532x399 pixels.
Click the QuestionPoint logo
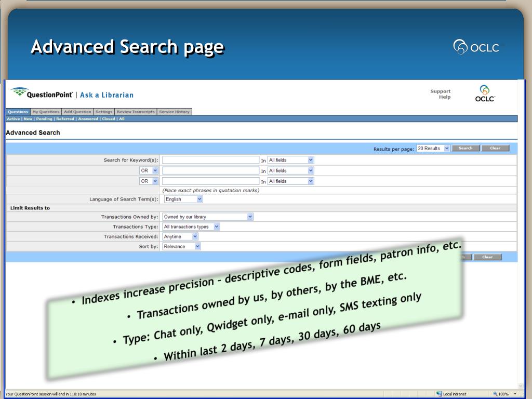[x=42, y=93]
